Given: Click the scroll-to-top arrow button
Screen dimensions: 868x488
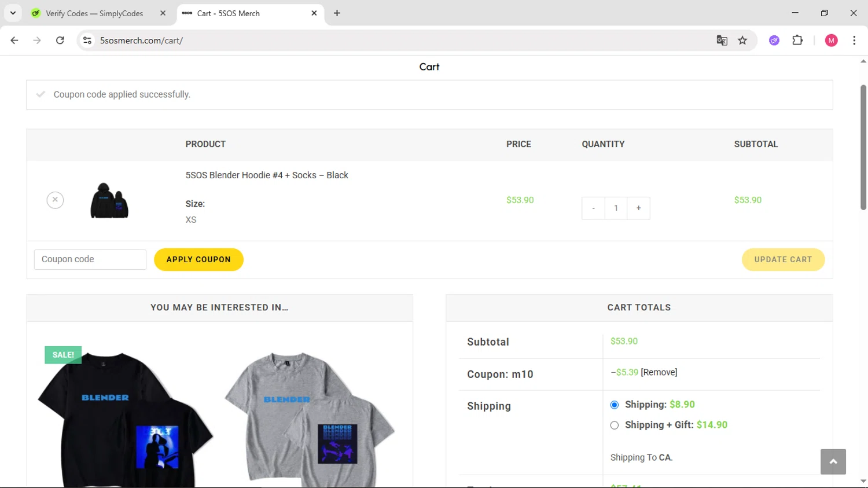Looking at the screenshot, I should point(833,461).
